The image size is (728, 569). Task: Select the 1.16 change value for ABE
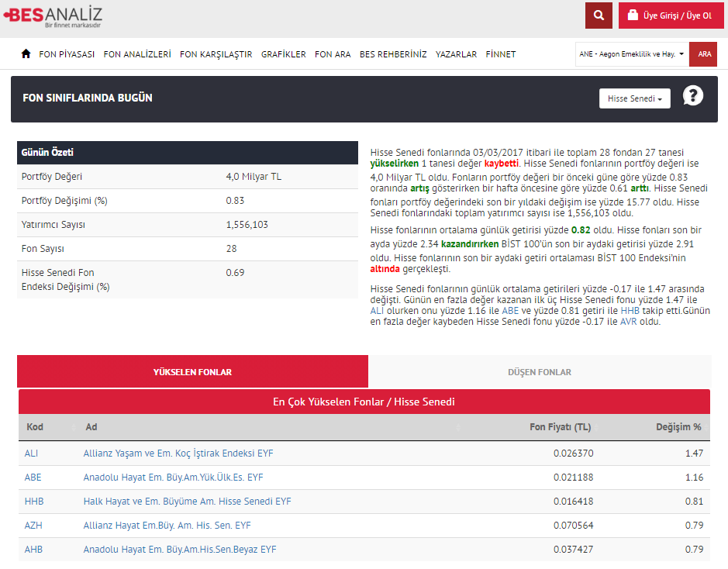pos(694,478)
